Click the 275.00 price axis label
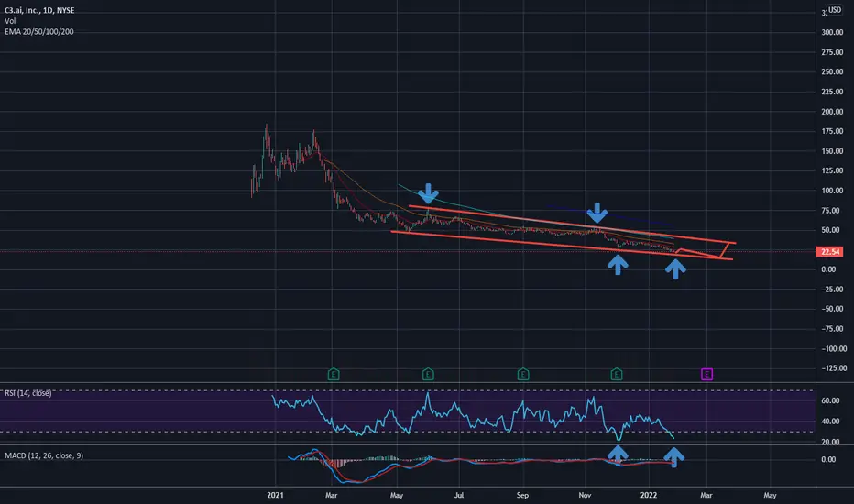Screen dimensions: 854x504 (832, 52)
